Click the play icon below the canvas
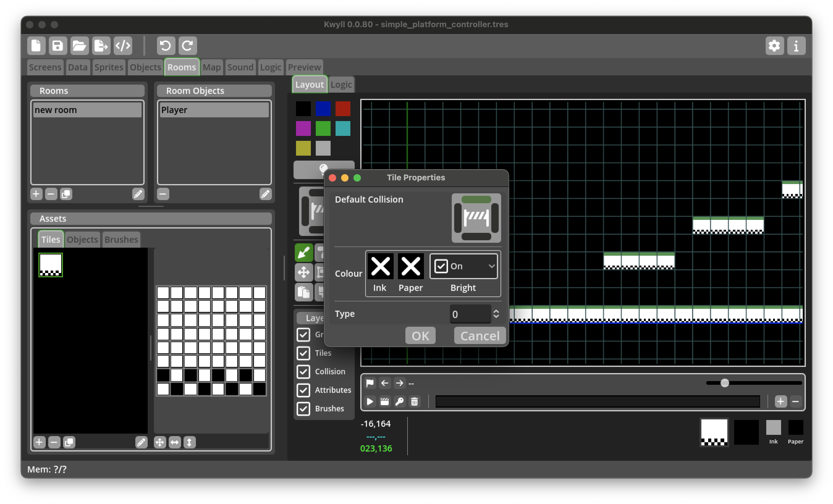The height and width of the screenshot is (504, 833). click(x=370, y=401)
